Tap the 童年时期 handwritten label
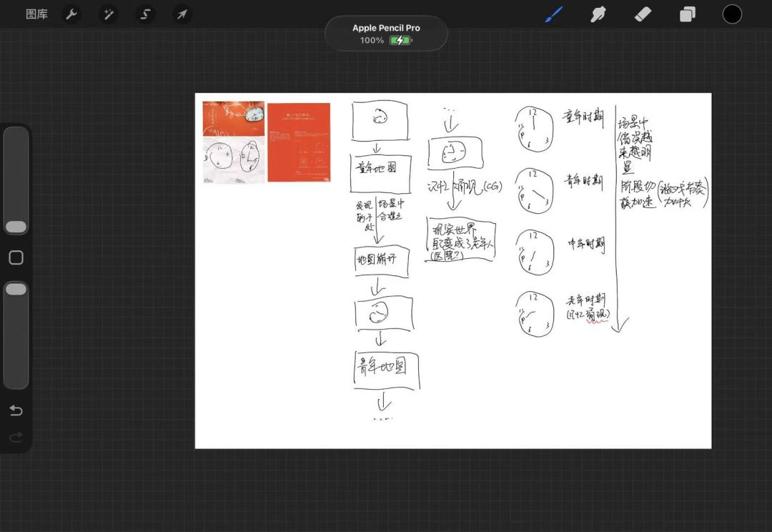This screenshot has height=532, width=772. [x=583, y=118]
